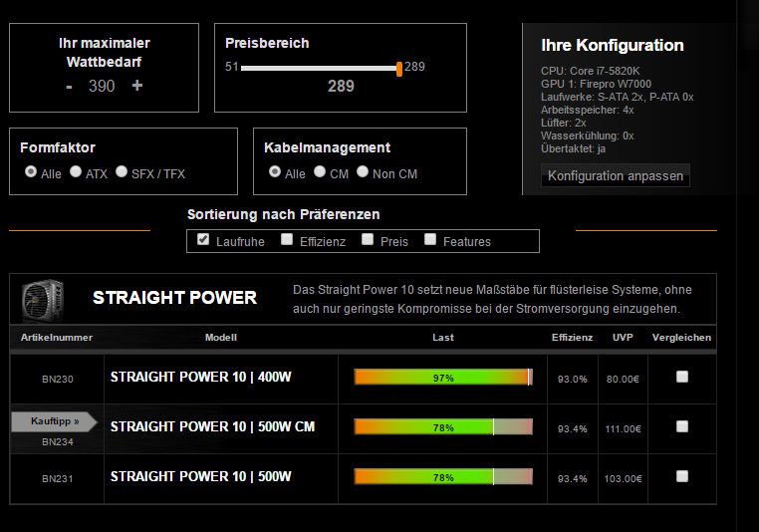Image resolution: width=759 pixels, height=532 pixels.
Task: Click the 80.00€ price
Action: pyautogui.click(x=623, y=379)
